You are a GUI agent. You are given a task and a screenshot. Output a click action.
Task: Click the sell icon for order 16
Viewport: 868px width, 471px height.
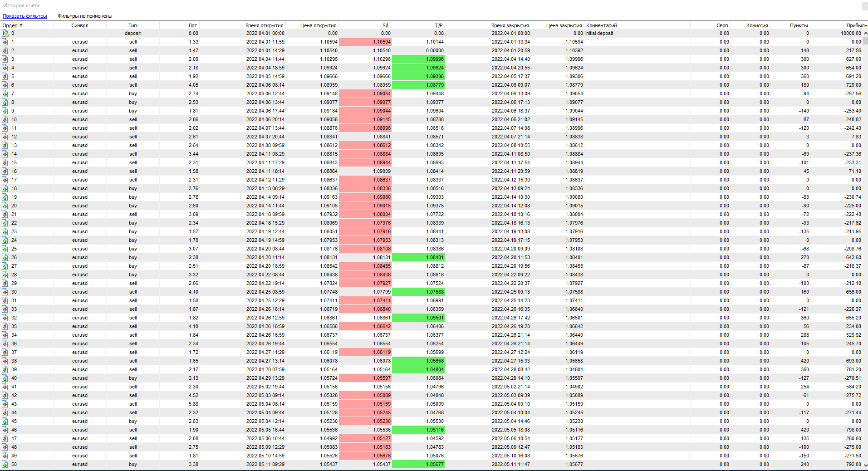[x=5, y=171]
